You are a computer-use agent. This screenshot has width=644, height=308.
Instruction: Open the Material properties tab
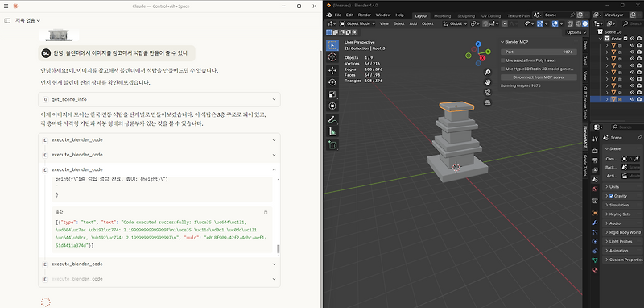[595, 270]
